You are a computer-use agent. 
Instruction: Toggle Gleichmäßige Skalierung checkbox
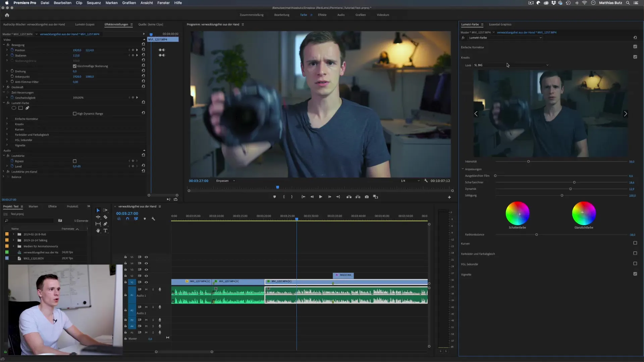(75, 66)
